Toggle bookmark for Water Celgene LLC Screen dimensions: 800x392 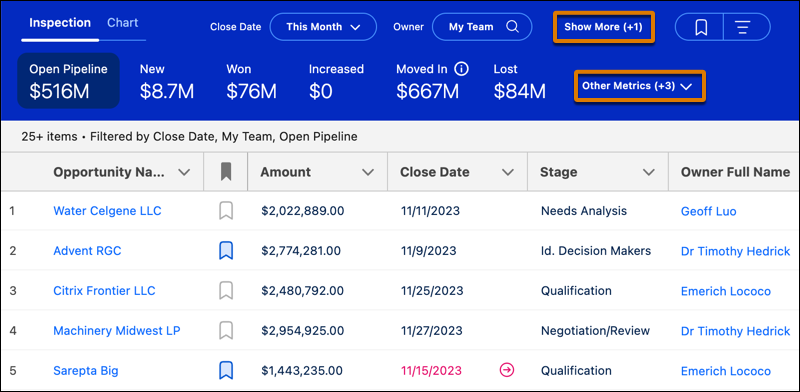click(x=226, y=211)
